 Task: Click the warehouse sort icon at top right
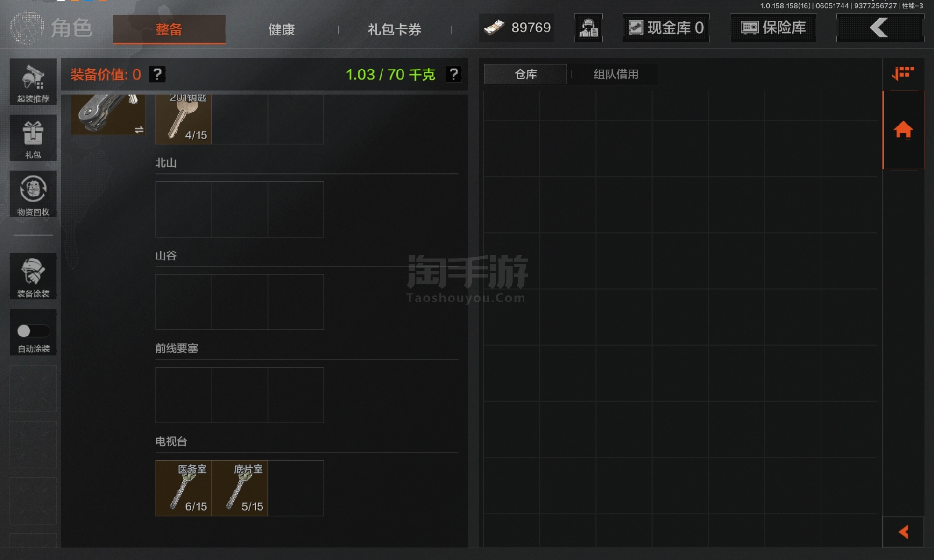coord(903,73)
